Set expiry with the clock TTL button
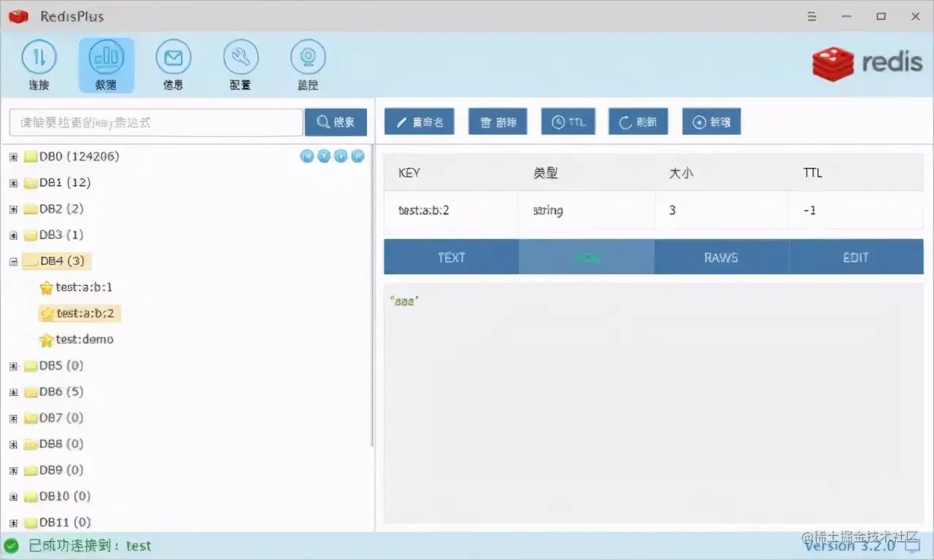This screenshot has height=560, width=934. [568, 122]
